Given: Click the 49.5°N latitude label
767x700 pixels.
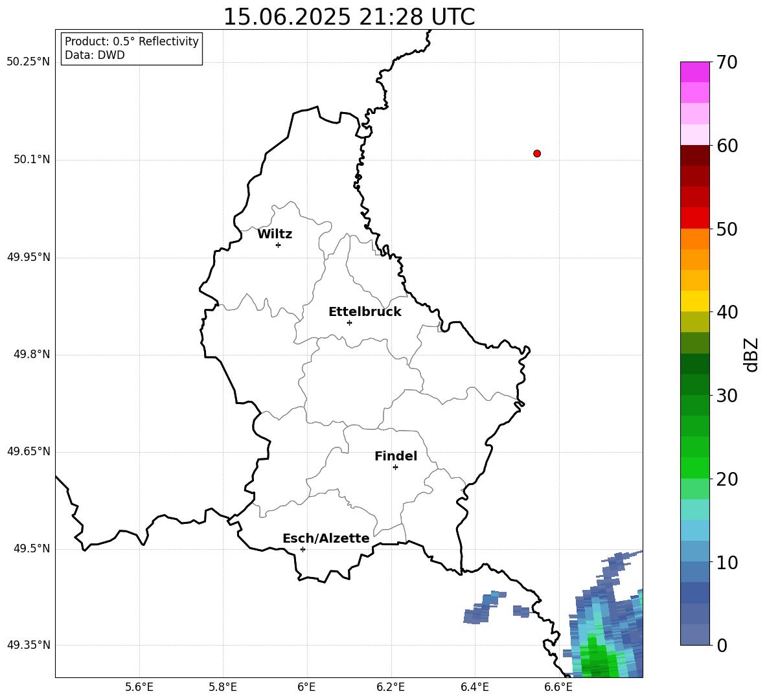Looking at the screenshot, I should 32,548.
